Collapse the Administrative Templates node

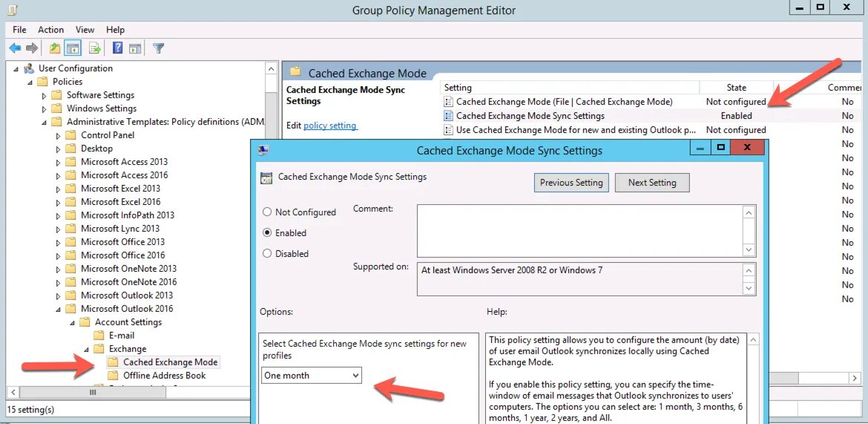(45, 122)
